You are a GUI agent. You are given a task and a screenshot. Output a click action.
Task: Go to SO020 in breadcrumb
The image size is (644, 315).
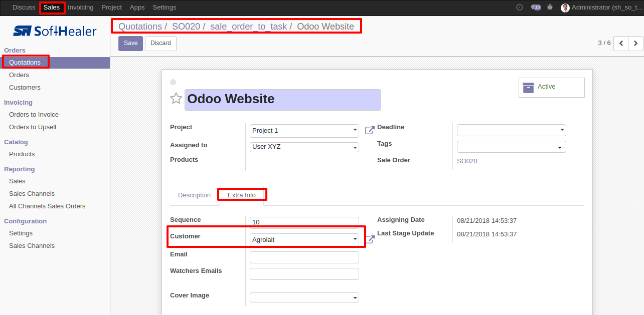pos(186,27)
